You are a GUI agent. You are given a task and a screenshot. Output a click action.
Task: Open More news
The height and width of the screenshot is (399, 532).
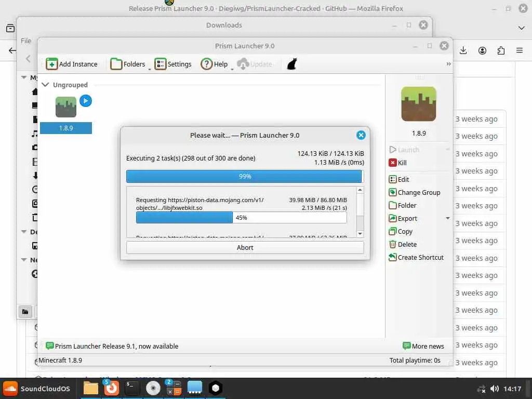point(423,346)
